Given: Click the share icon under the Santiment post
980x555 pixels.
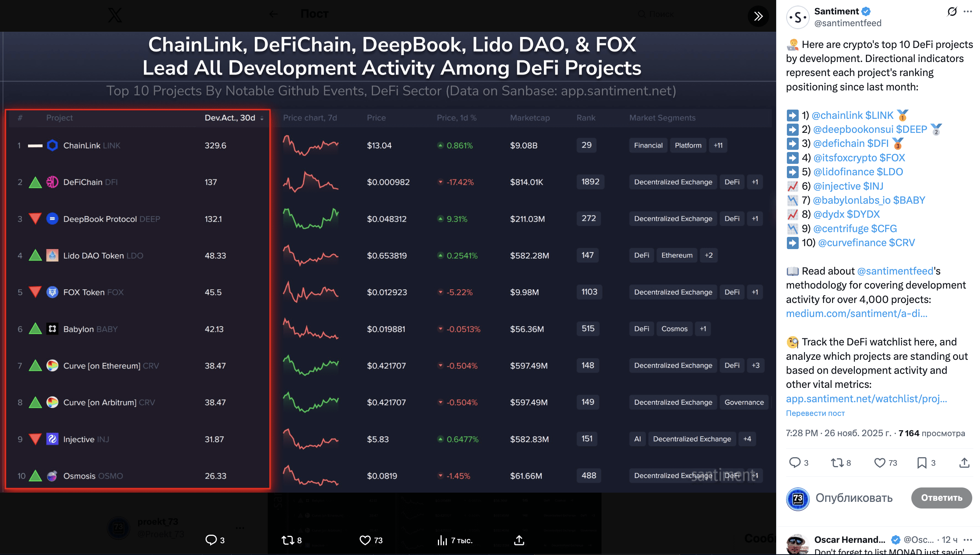Looking at the screenshot, I should tap(965, 463).
